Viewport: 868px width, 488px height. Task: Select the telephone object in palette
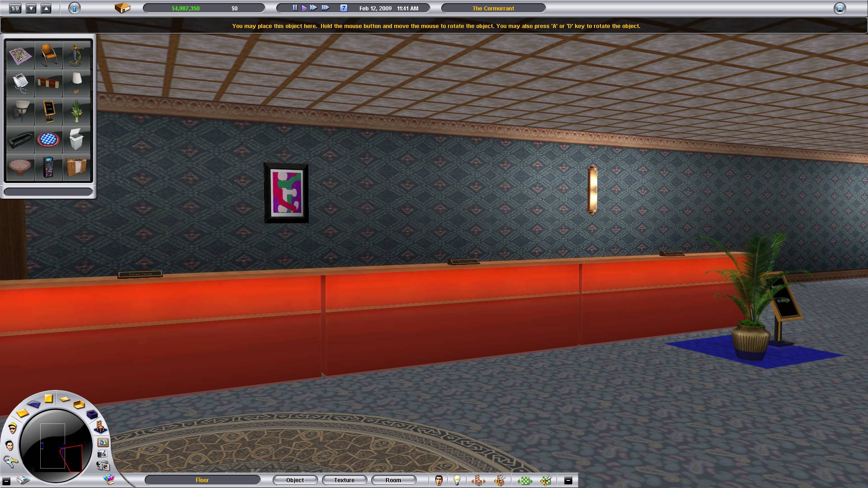pyautogui.click(x=20, y=83)
